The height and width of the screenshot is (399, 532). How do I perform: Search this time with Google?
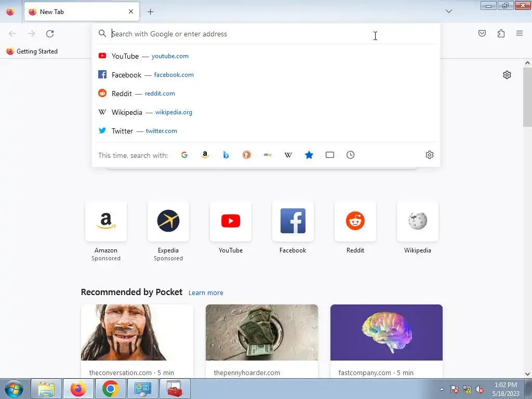tap(184, 155)
